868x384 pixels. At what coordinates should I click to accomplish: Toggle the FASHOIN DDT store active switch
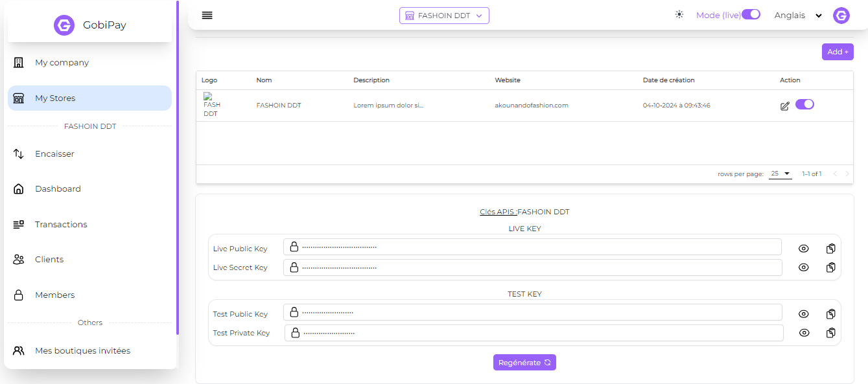coord(804,104)
